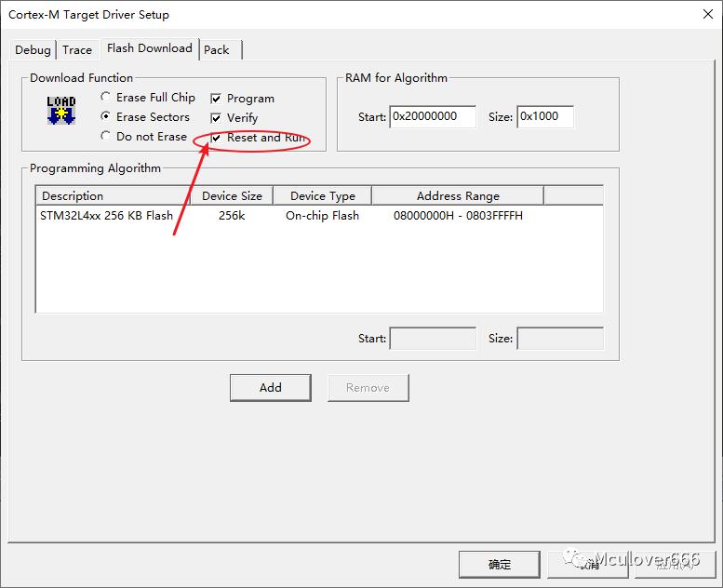Click the Address Range column header
This screenshot has width=723, height=588.
(x=458, y=196)
